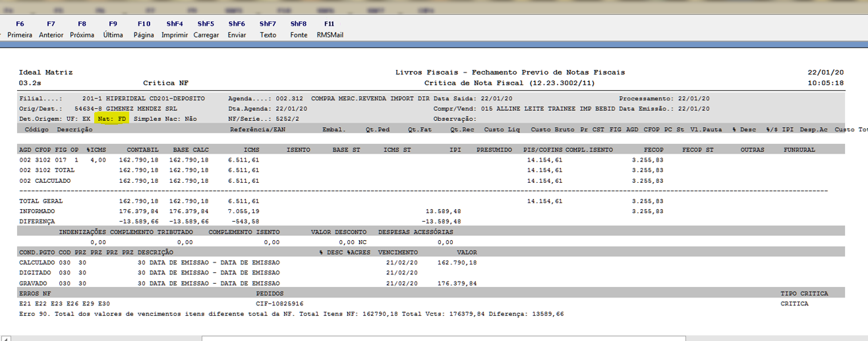
Task: Click VALOR DESCONTO header
Action: point(339,232)
